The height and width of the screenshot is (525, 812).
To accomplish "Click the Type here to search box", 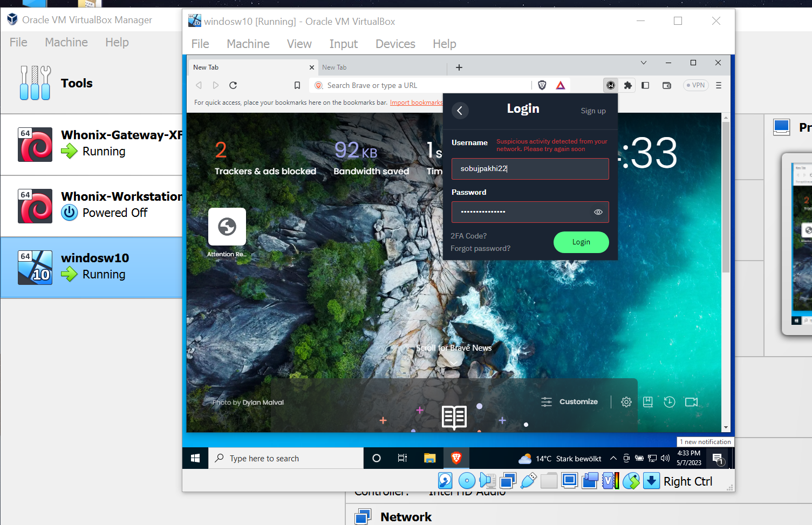I will click(x=286, y=458).
